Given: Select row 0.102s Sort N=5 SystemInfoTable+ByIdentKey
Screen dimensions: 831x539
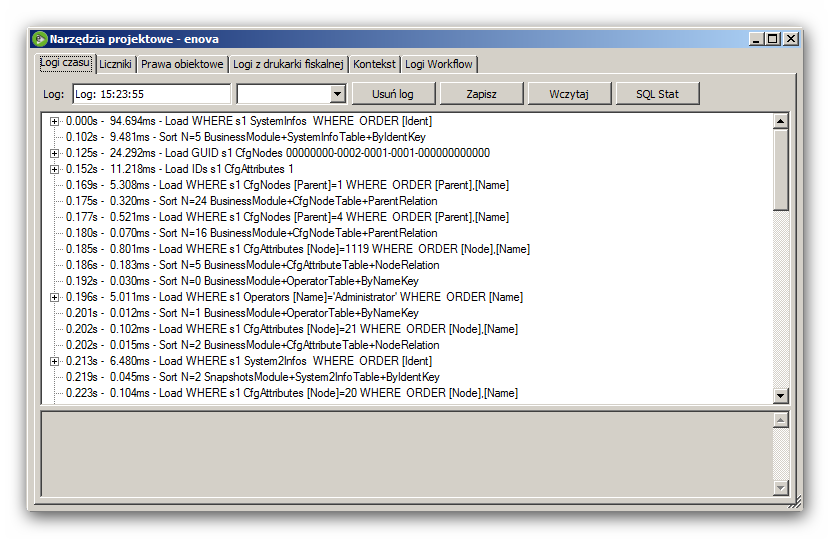Looking at the screenshot, I should click(x=246, y=137).
